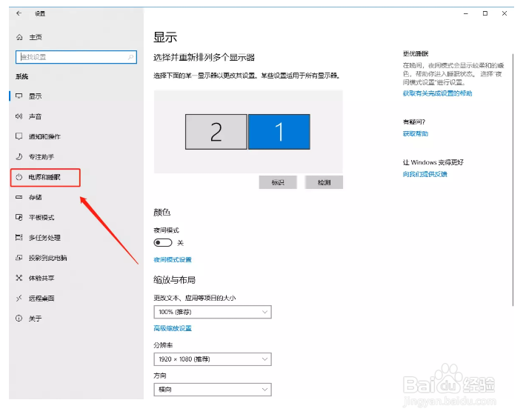Open 电源和睡眠 settings page
Screen dimensions: 526x420
tap(45, 177)
